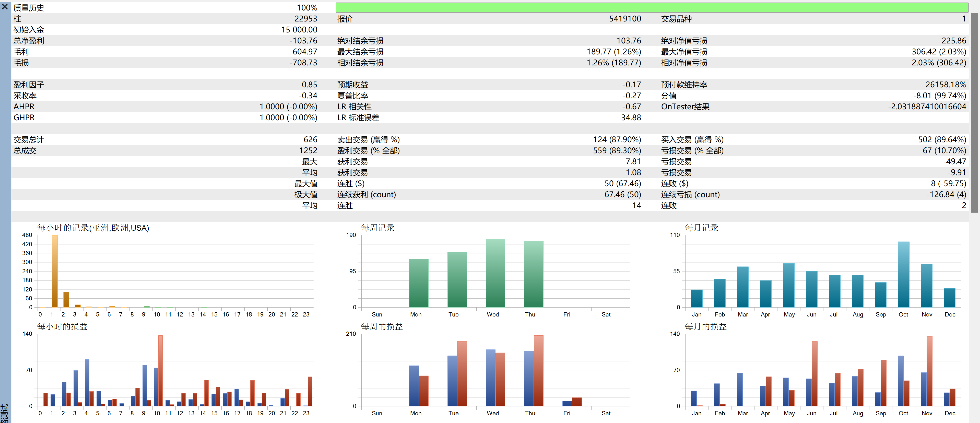Select recovery factor value -0.34
The width and height of the screenshot is (980, 423).
[308, 96]
